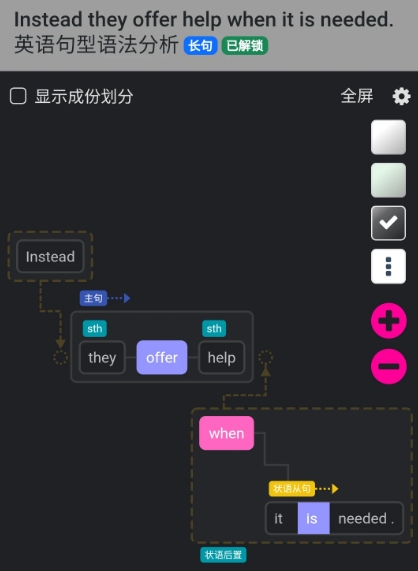This screenshot has width=418, height=571.
Task: Select the purple offer verb node
Action: pyautogui.click(x=162, y=358)
